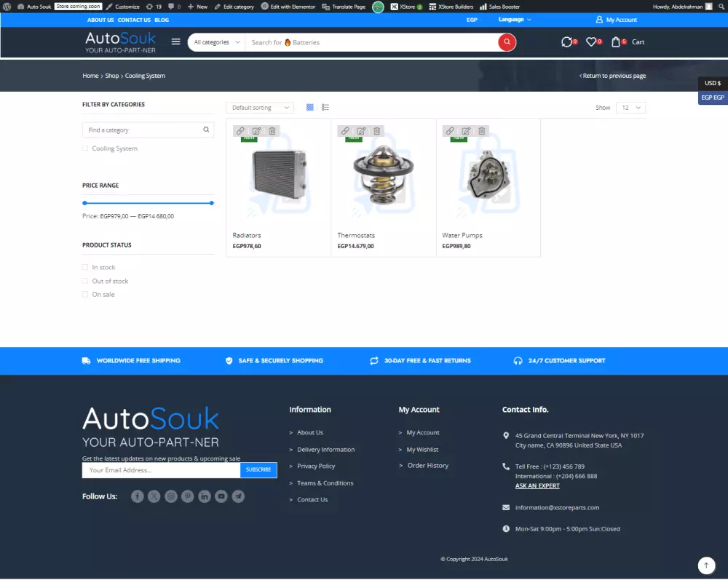This screenshot has width=728, height=580.
Task: Open Shop in the breadcrumb
Action: tap(112, 76)
